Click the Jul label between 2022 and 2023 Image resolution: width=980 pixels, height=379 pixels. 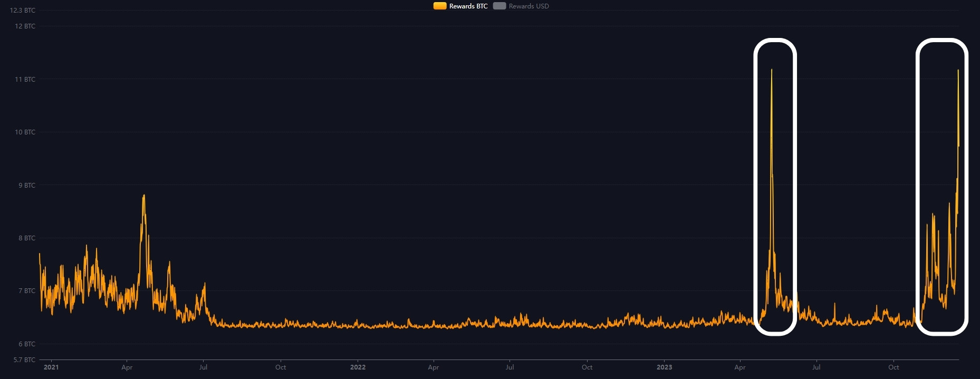pyautogui.click(x=510, y=367)
